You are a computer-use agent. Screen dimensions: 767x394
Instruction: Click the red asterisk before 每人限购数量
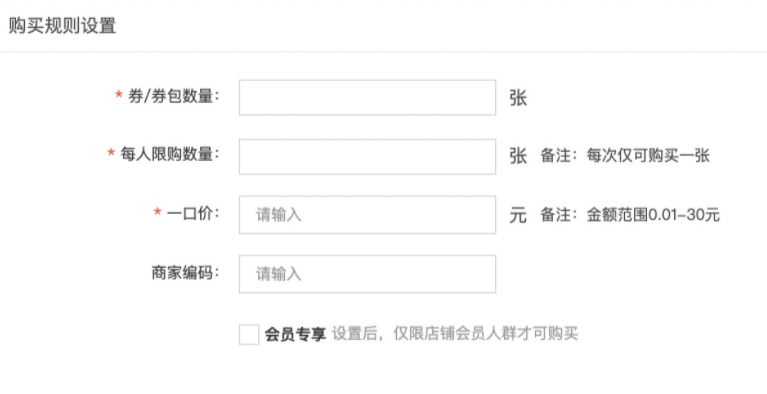tap(111, 153)
